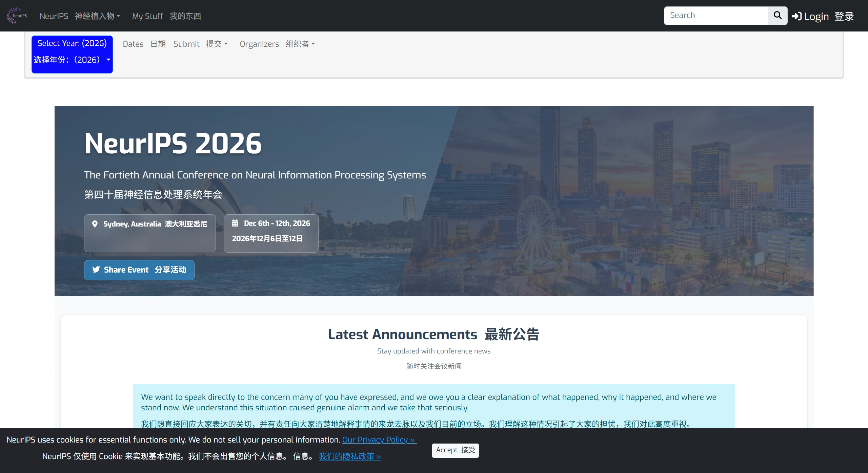Screen dimensions: 868x473
Task: Click the Login door icon
Action: [x=797, y=16]
